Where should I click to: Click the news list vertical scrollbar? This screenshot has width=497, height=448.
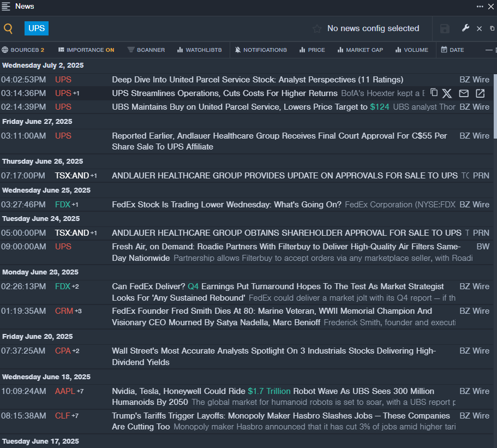(x=495, y=106)
